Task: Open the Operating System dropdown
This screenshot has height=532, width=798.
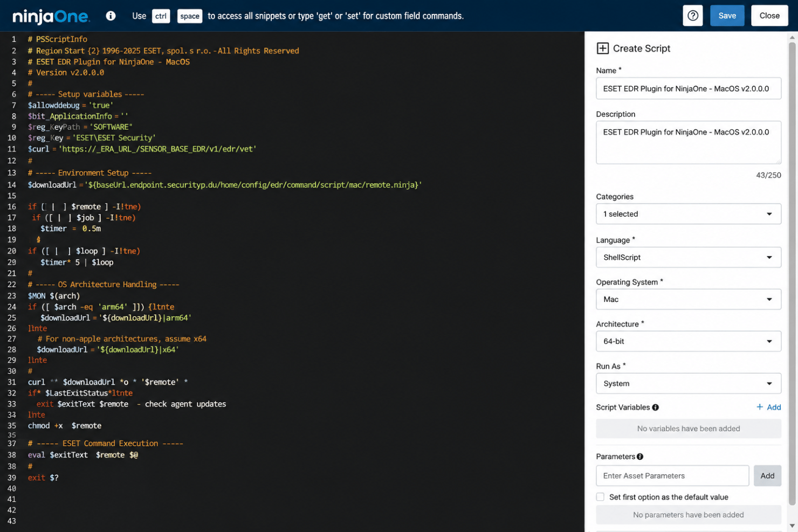Action: point(689,299)
